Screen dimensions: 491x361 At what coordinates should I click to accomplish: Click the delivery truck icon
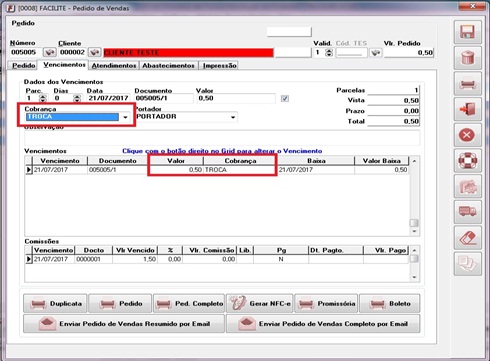467,212
